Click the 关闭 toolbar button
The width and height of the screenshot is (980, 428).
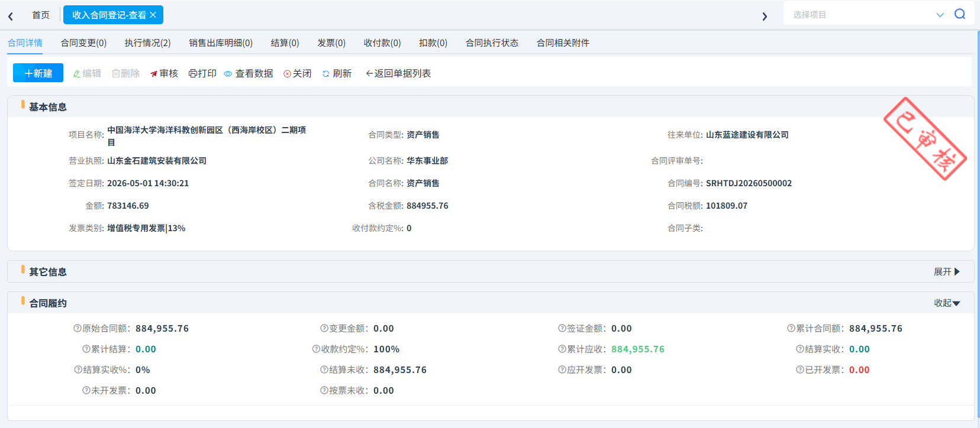pyautogui.click(x=298, y=73)
